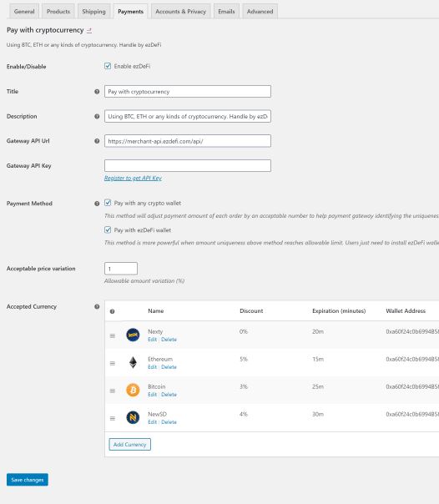Click the drag handle on the Ethereum row
The image size is (439, 504).
(x=113, y=363)
